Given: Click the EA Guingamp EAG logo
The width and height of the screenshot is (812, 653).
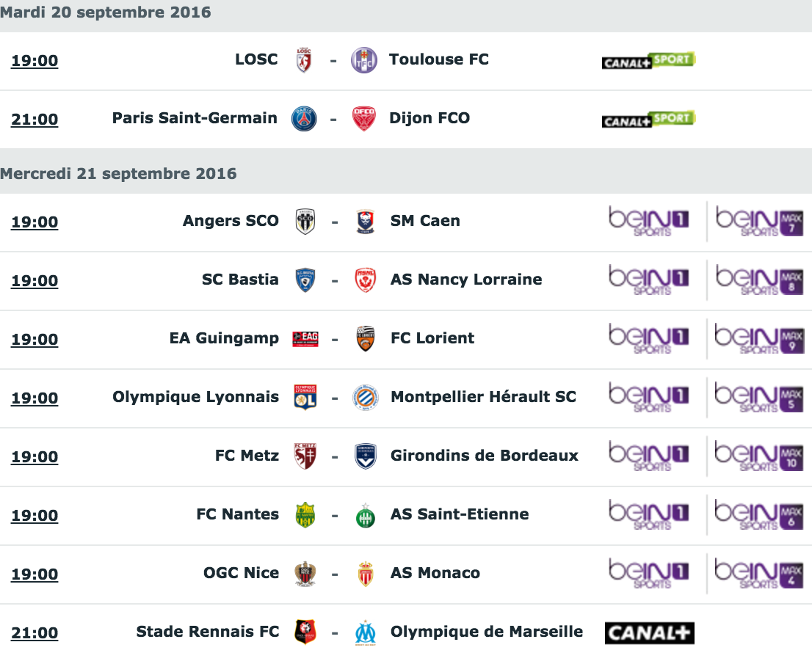Looking at the screenshot, I should (x=305, y=339).
